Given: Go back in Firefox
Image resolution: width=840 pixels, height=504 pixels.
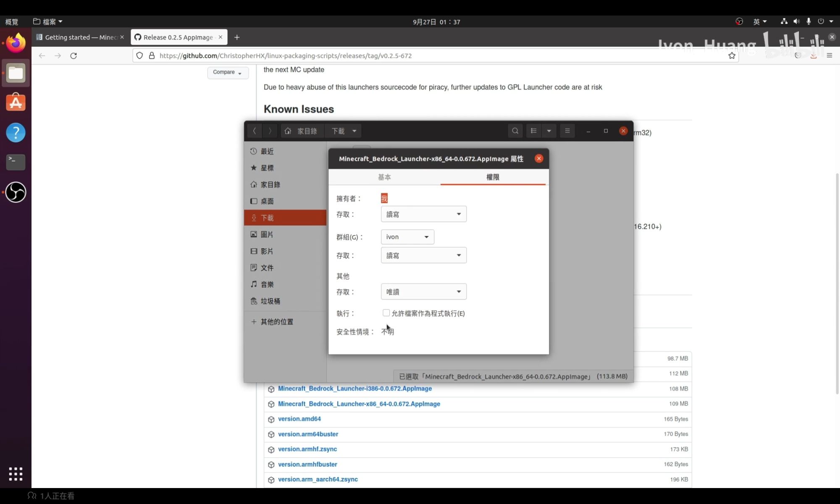Looking at the screenshot, I should tap(42, 55).
